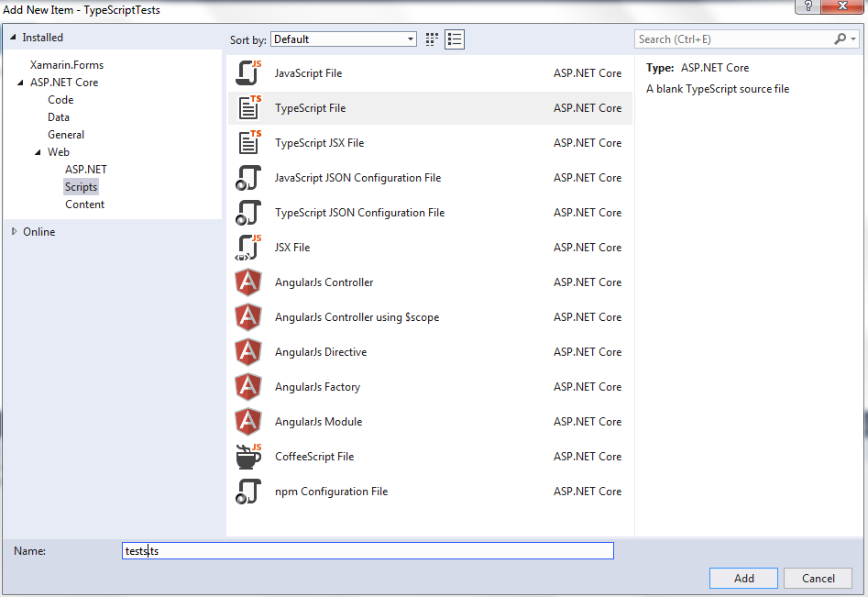
Task: Switch to small icons grid view
Action: point(432,39)
